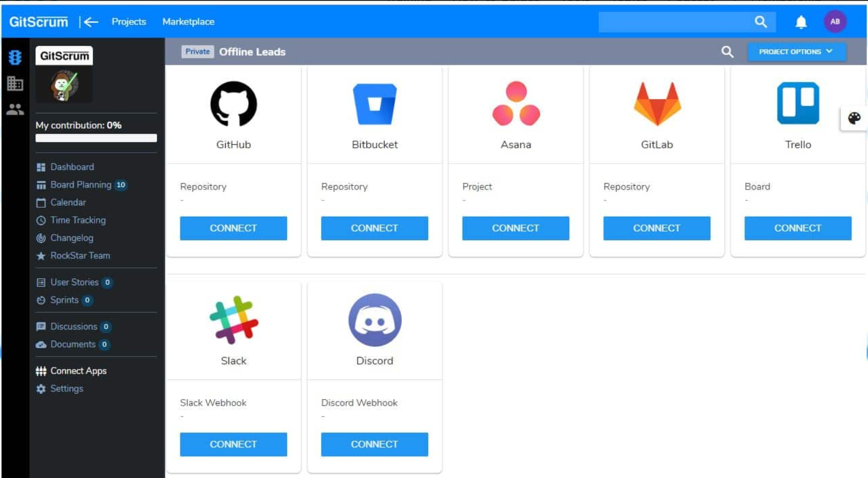Viewport: 868px width, 478px height.
Task: Click the Offline Leads project title
Action: (x=252, y=52)
